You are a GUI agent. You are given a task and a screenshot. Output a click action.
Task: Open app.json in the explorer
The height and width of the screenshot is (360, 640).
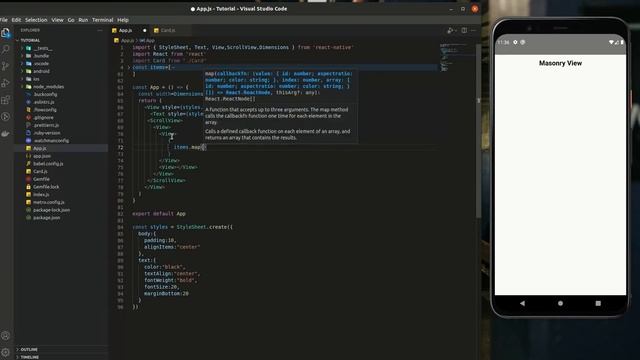coord(42,156)
